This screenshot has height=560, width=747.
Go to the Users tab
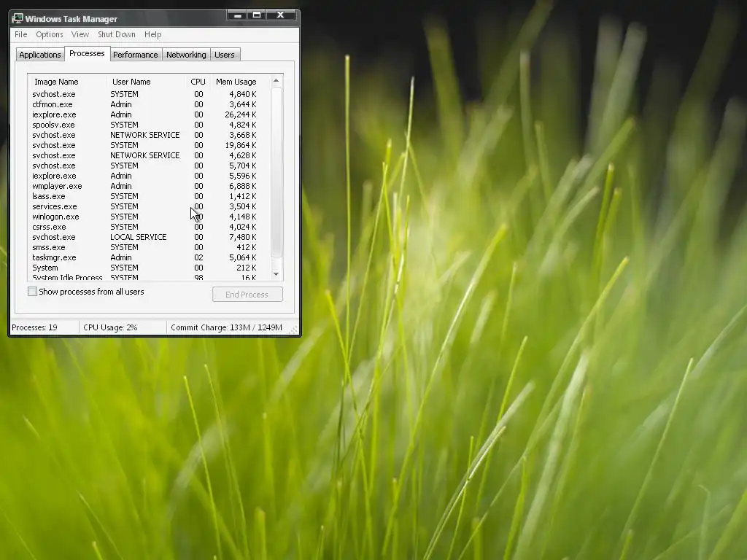tap(225, 55)
